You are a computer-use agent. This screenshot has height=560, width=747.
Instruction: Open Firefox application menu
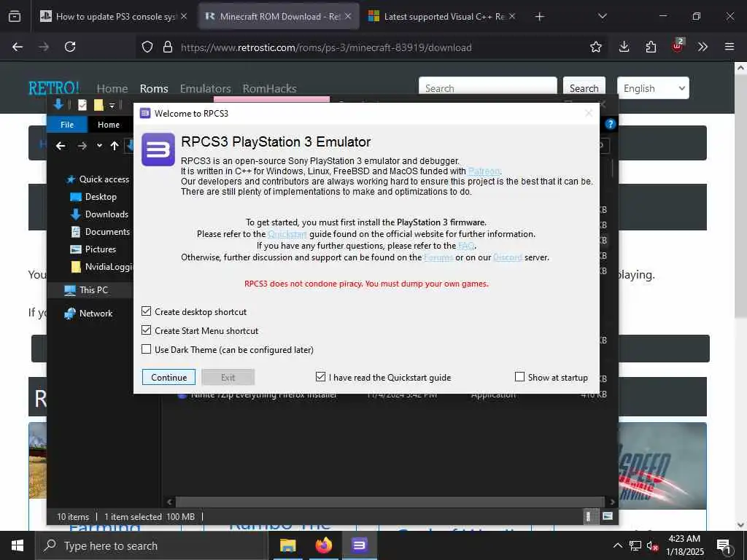(729, 47)
